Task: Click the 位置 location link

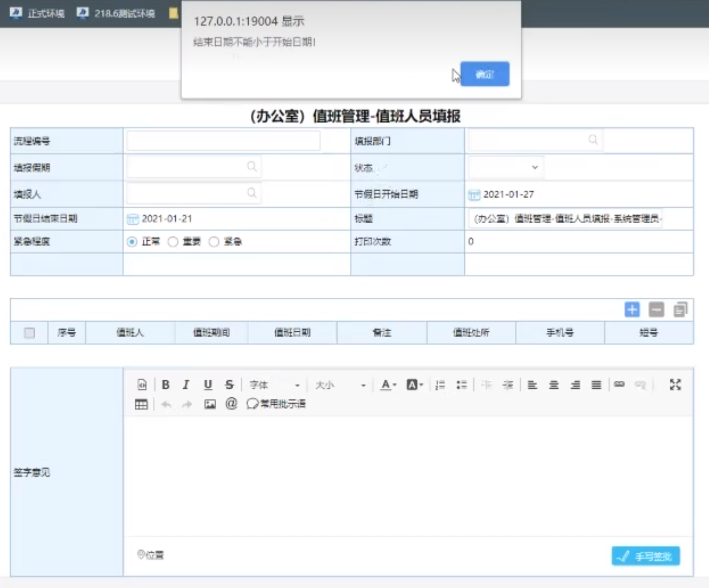Action: point(151,555)
